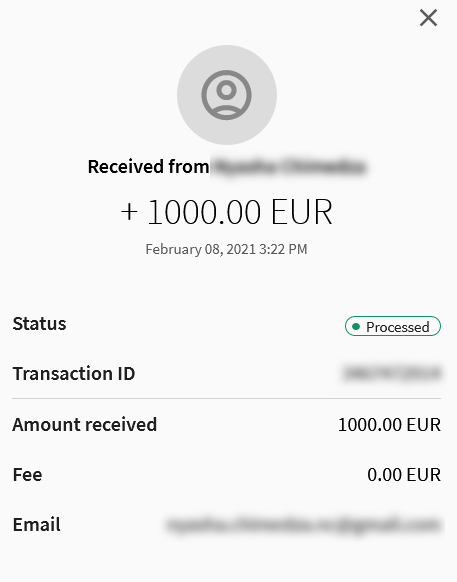Click the blurred Transaction ID value
The width and height of the screenshot is (457, 582).
pos(392,373)
